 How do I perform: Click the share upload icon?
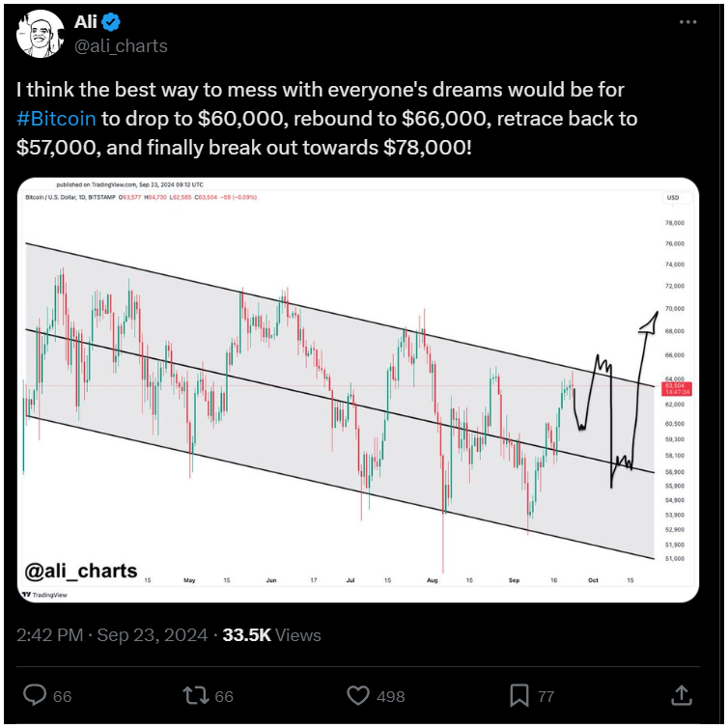pyautogui.click(x=682, y=695)
